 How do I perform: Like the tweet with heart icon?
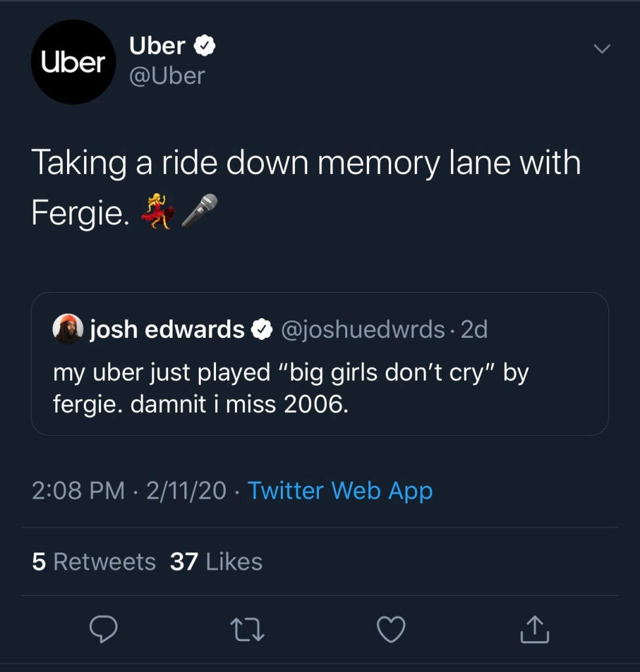point(391,630)
